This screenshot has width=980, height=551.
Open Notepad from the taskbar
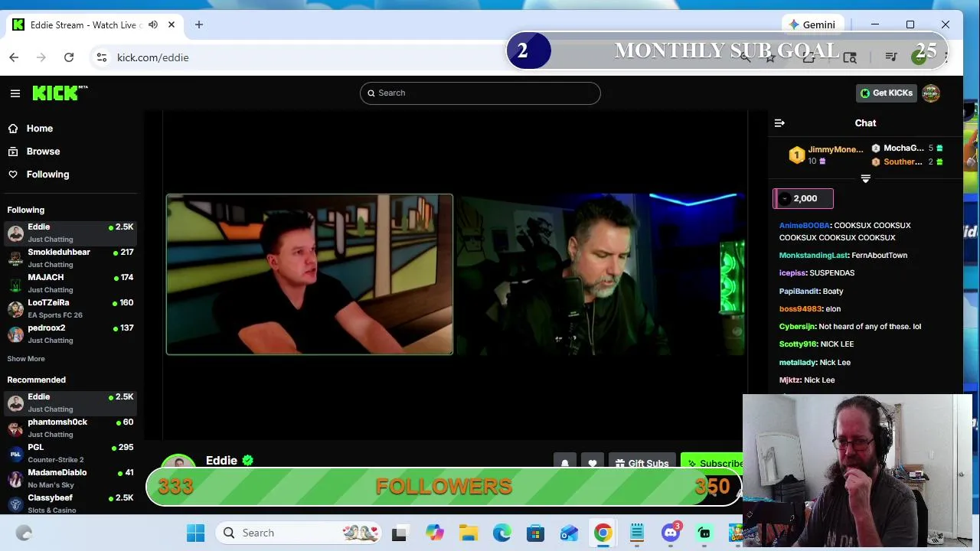pos(637,533)
